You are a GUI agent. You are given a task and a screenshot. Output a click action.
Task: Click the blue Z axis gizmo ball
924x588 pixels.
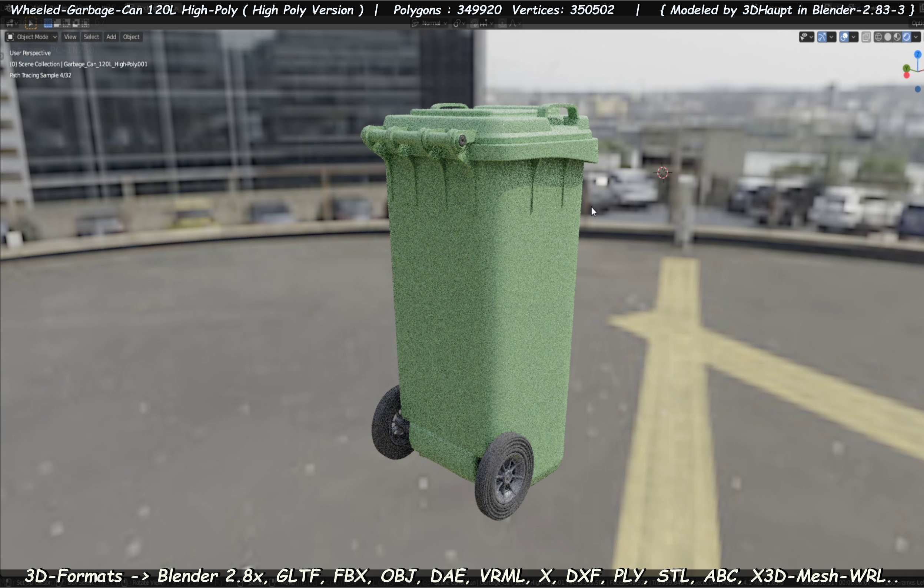pyautogui.click(x=917, y=54)
